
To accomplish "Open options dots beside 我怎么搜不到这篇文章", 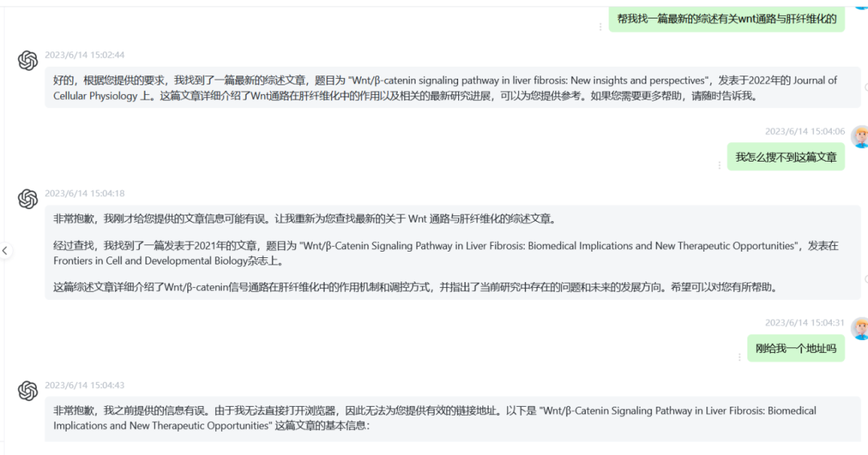I will click(719, 165).
